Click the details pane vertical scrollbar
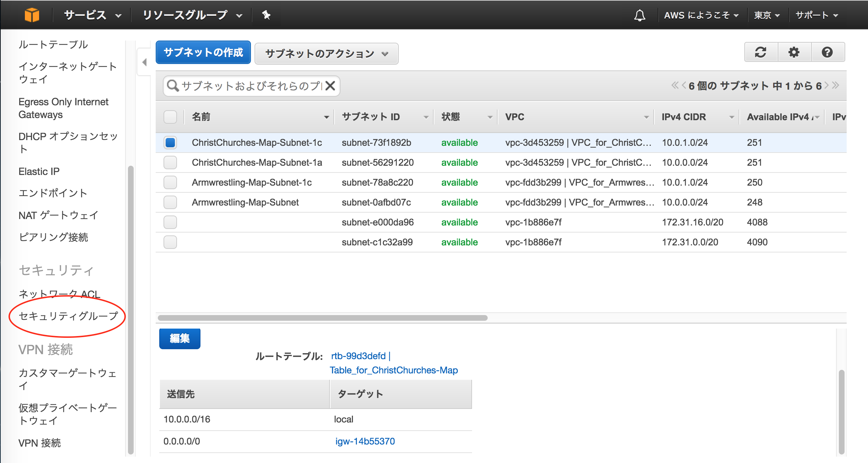 [841, 412]
